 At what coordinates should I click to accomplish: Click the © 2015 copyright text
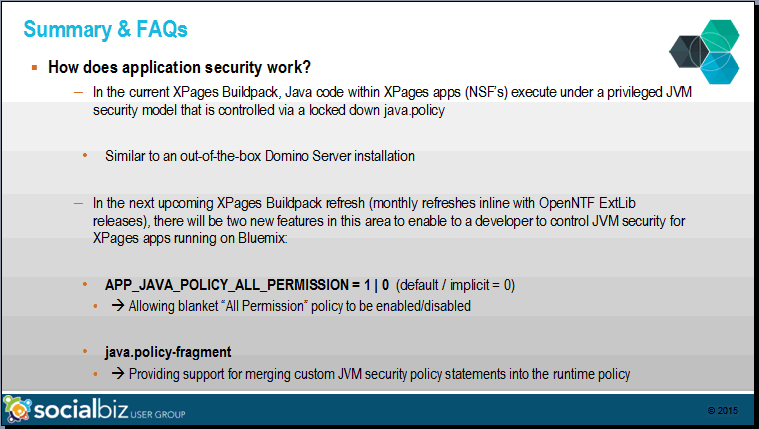point(723,411)
